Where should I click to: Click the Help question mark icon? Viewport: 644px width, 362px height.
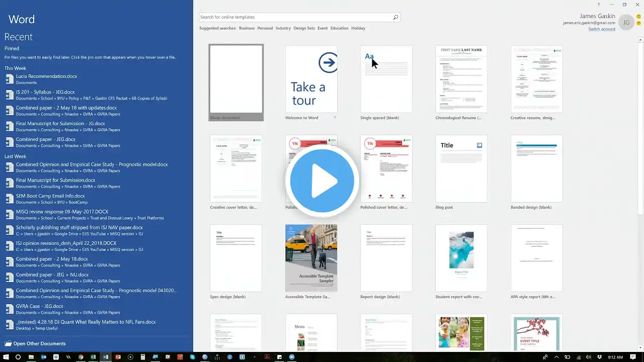[598, 5]
